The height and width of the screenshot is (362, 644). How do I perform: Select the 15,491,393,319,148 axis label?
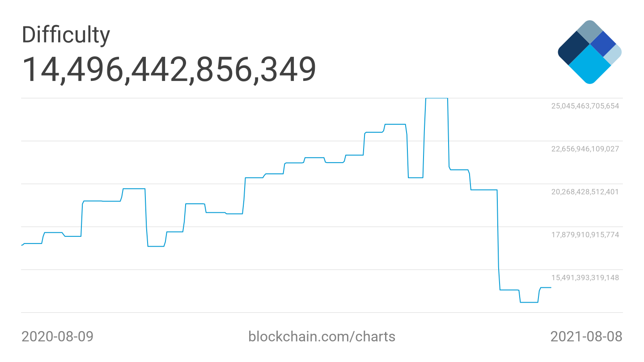(585, 278)
